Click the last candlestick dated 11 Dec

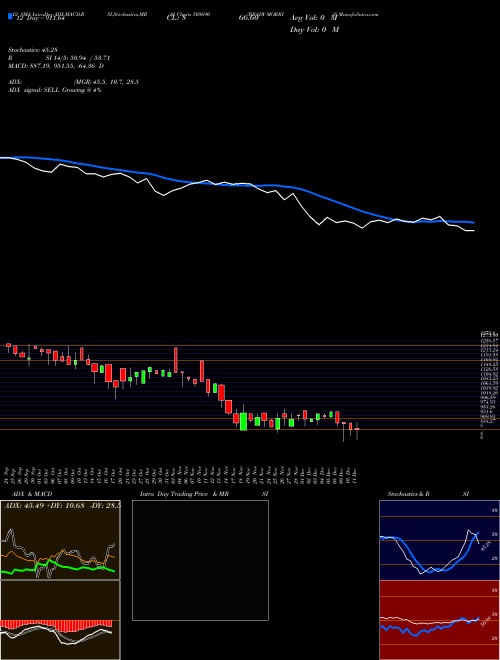(357, 431)
